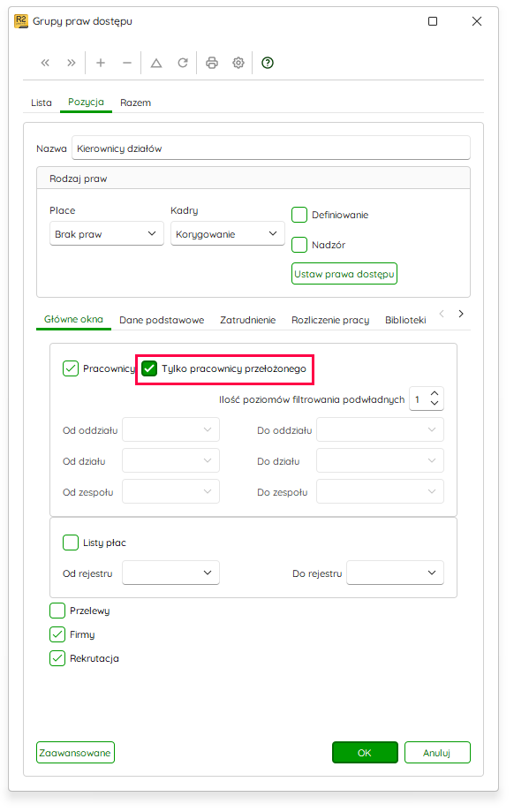Click the triangle edit icon in toolbar
This screenshot has width=514, height=812.
tap(156, 63)
